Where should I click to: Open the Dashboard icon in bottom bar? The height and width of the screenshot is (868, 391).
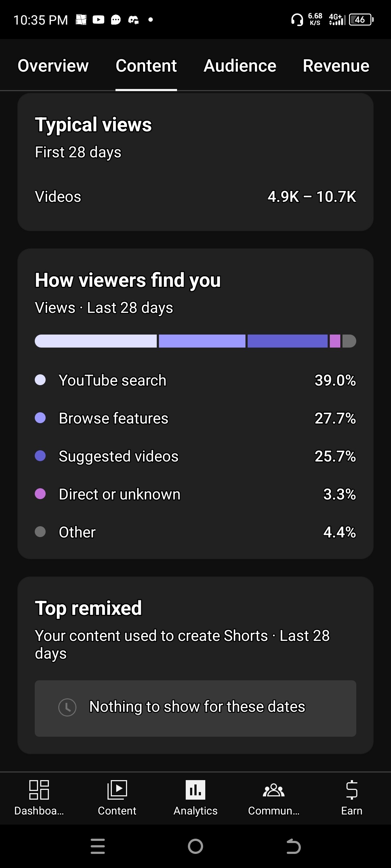[x=39, y=790]
